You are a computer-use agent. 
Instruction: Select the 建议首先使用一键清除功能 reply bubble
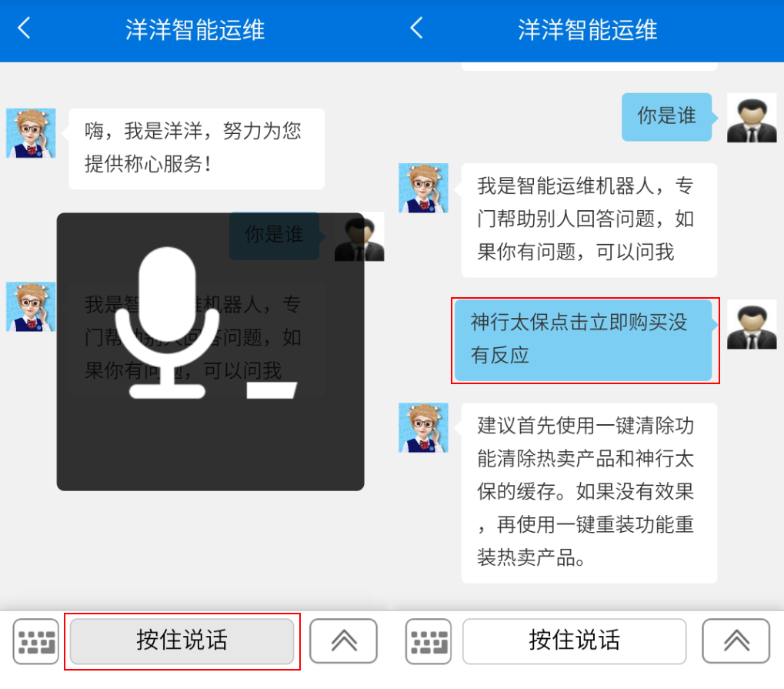click(589, 492)
